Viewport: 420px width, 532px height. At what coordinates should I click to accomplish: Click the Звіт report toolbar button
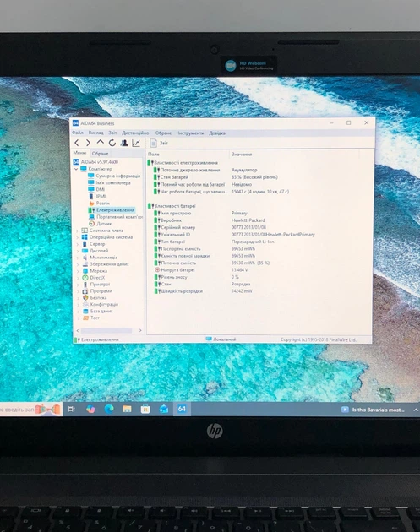tap(159, 143)
